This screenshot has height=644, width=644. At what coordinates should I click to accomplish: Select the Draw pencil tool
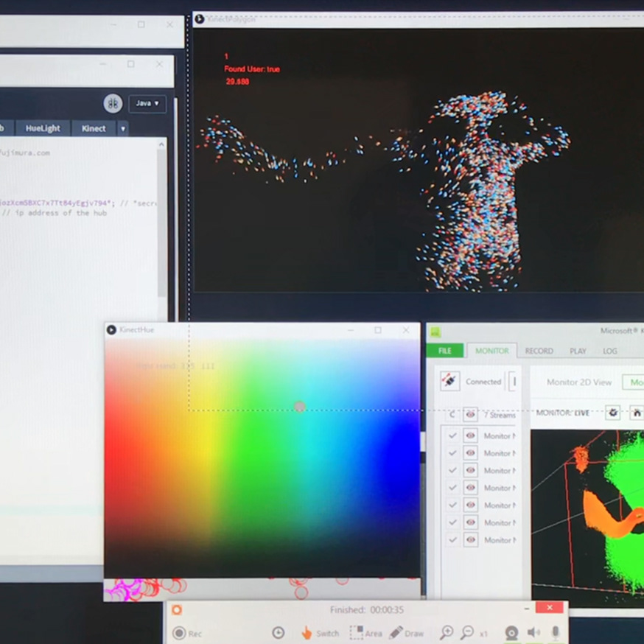396,632
